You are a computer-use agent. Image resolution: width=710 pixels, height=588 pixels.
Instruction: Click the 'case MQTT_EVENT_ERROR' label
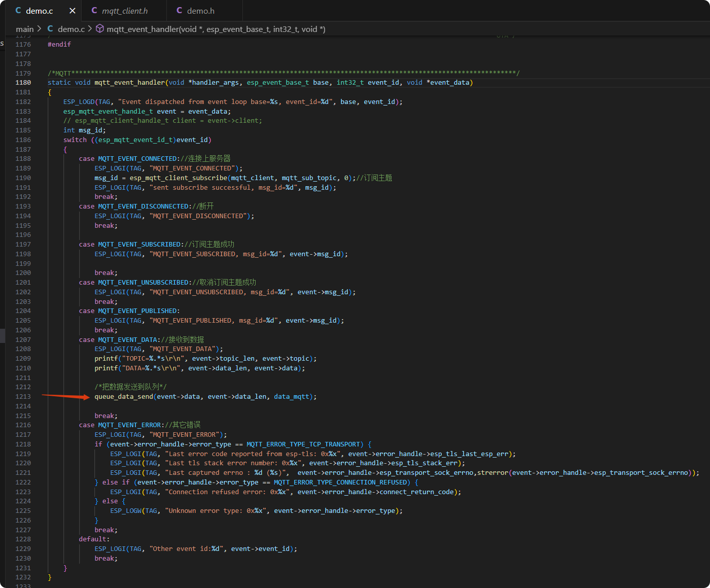coord(122,425)
